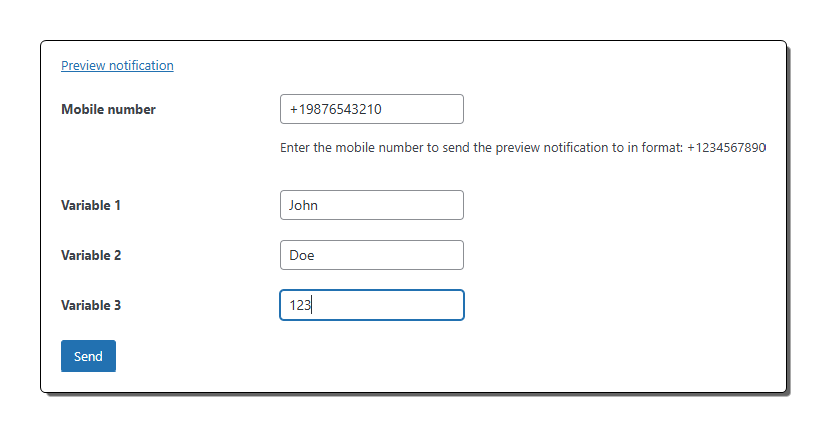Place cursor on the typed name "John"
The height and width of the screenshot is (432, 826).
tap(304, 206)
